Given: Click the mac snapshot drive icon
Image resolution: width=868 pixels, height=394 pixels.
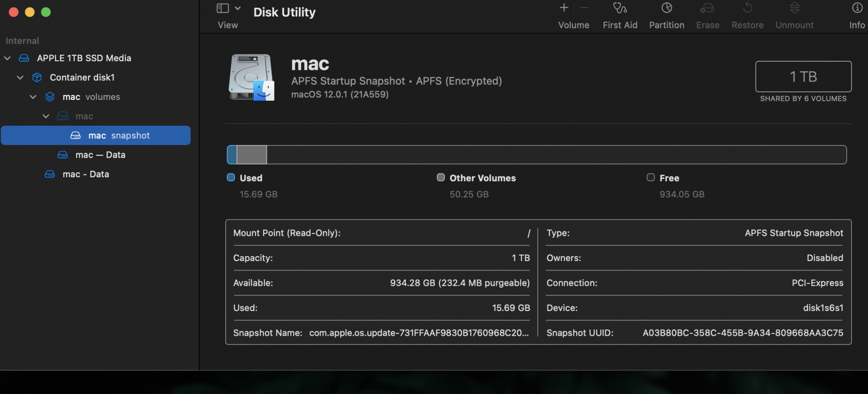Looking at the screenshot, I should pos(76,136).
